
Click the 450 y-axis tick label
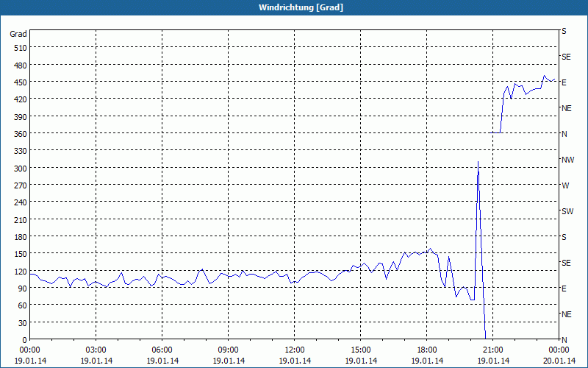(x=21, y=82)
